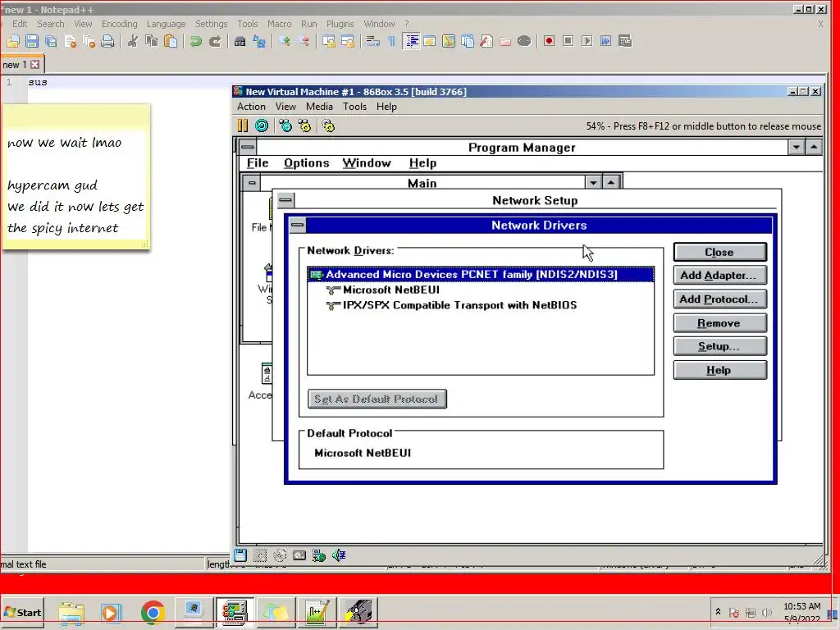Send Ctrl+Alt+Del icon in 86Box toolbar
This screenshot has height=630, width=840.
286,126
